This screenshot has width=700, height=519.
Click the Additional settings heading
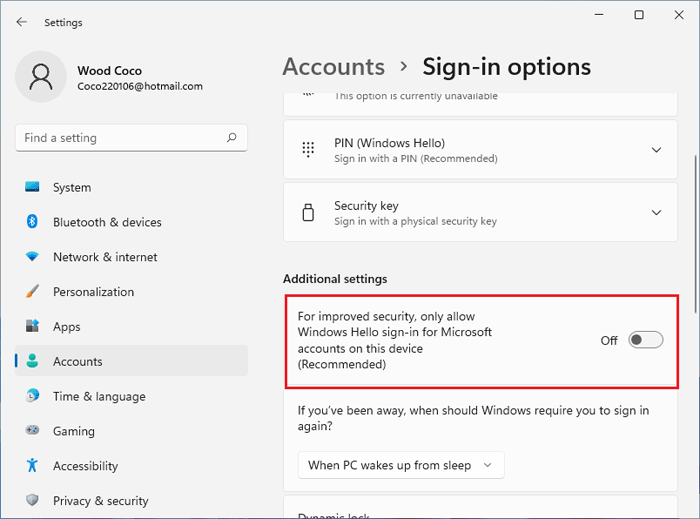click(335, 279)
